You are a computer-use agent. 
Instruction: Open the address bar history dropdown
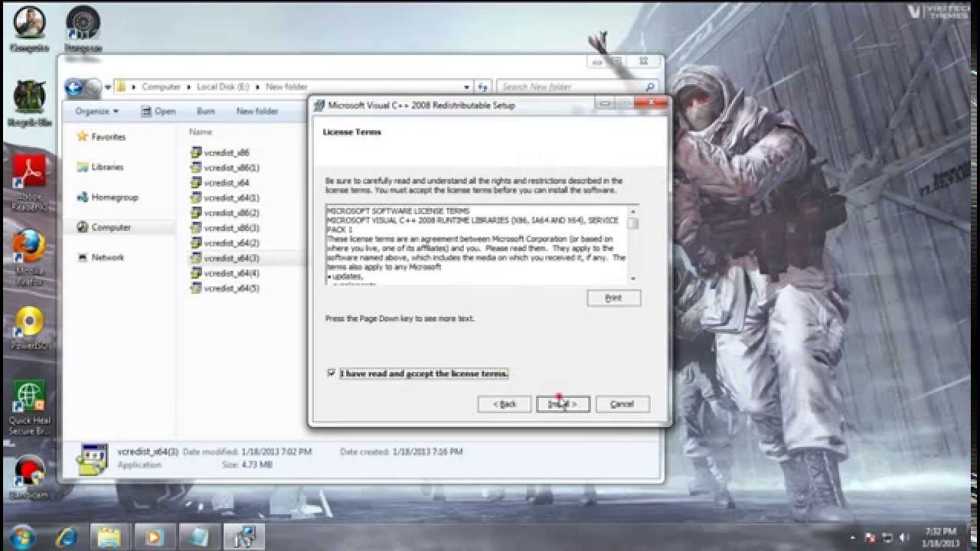[466, 87]
